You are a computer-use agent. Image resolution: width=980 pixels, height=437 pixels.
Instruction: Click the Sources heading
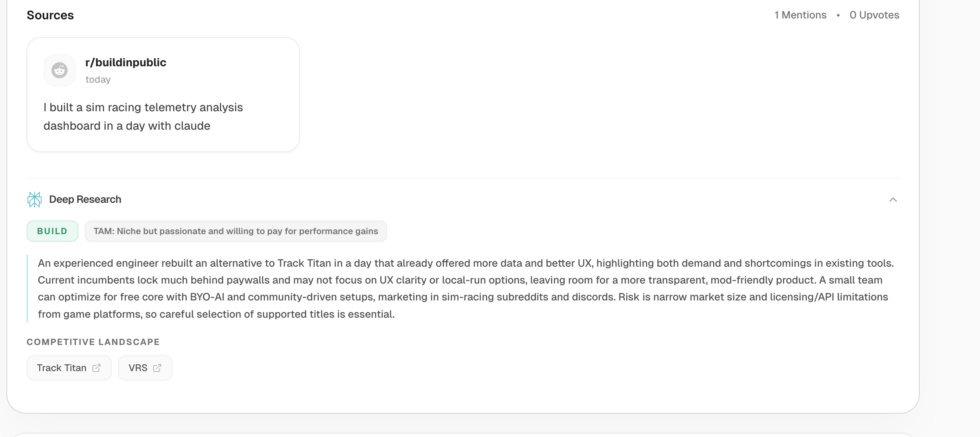click(50, 15)
